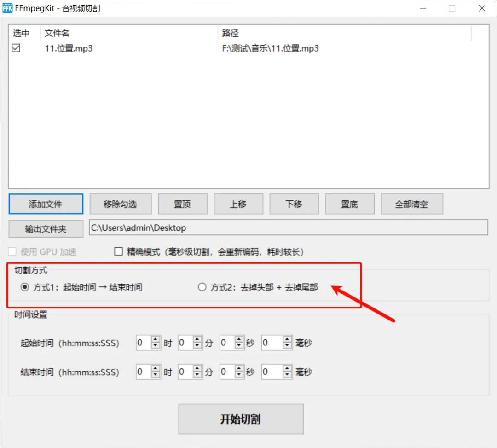Viewport: 497px width, 448px height.
Task: Toggle the 使用 GPU 加速 checkbox
Action: [x=12, y=251]
